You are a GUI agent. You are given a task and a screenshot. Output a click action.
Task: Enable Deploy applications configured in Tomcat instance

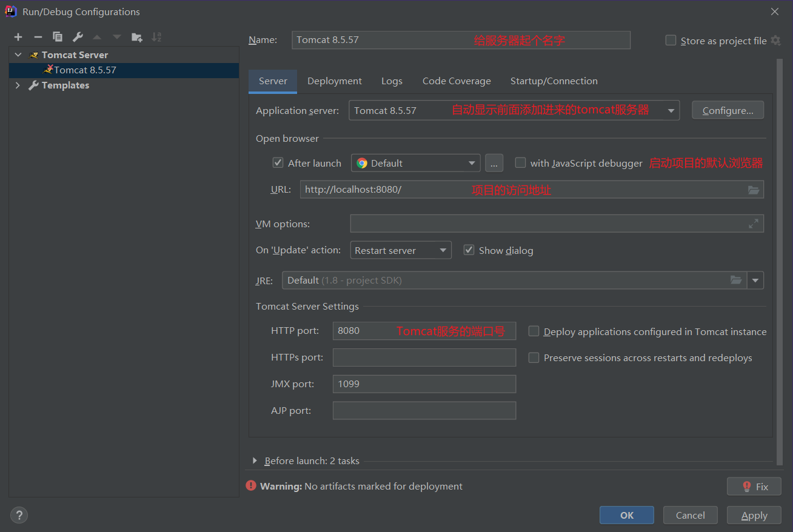[x=534, y=331]
